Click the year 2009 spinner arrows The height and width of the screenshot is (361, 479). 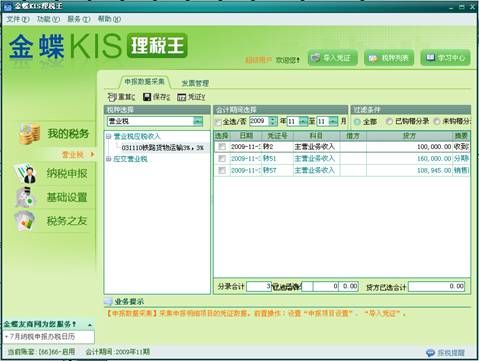coord(273,121)
